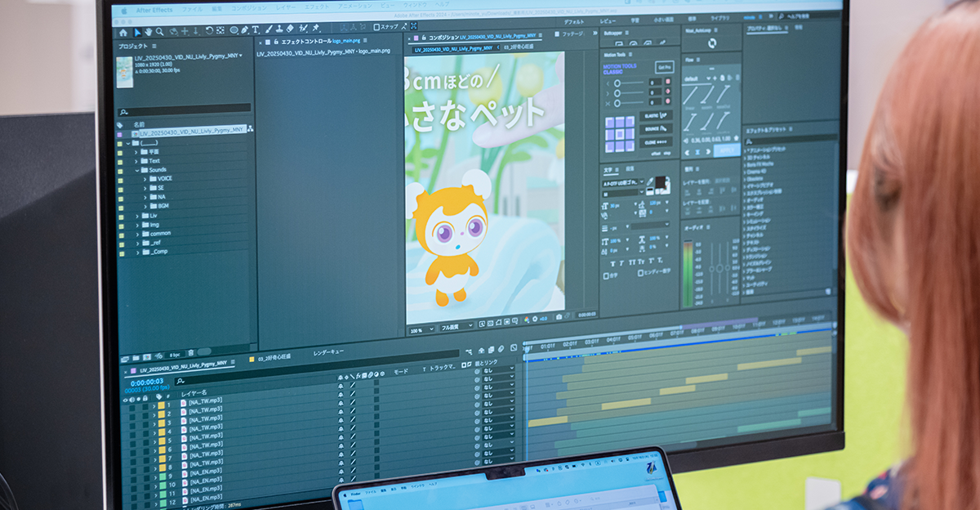The image size is (980, 510).
Task: Switch to the レンダーキュー tab
Action: click(328, 351)
